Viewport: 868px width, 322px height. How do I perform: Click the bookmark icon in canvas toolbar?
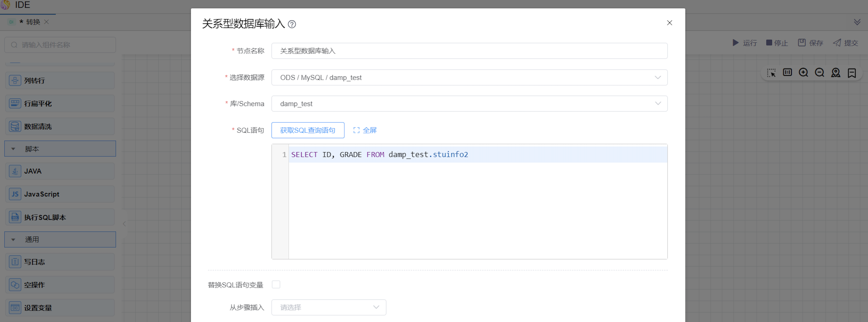point(852,73)
